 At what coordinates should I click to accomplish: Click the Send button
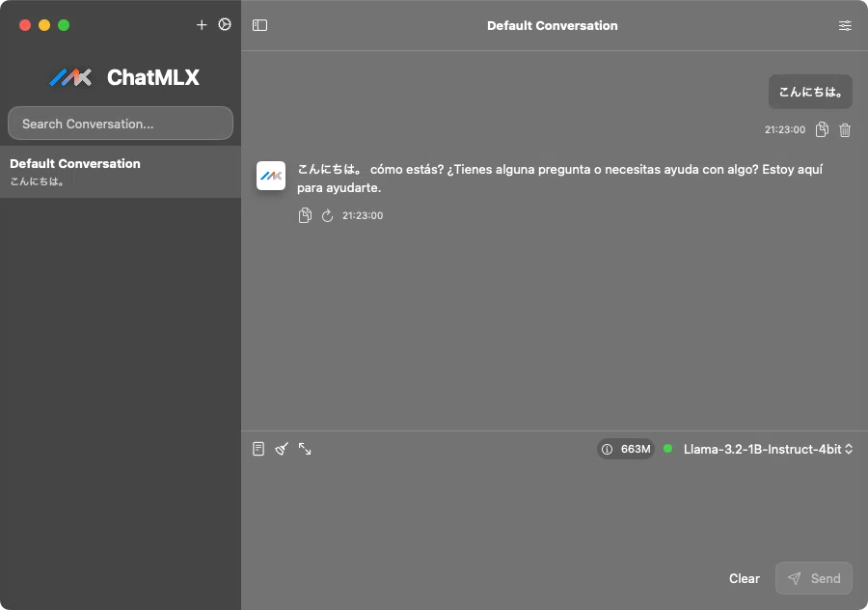point(814,578)
